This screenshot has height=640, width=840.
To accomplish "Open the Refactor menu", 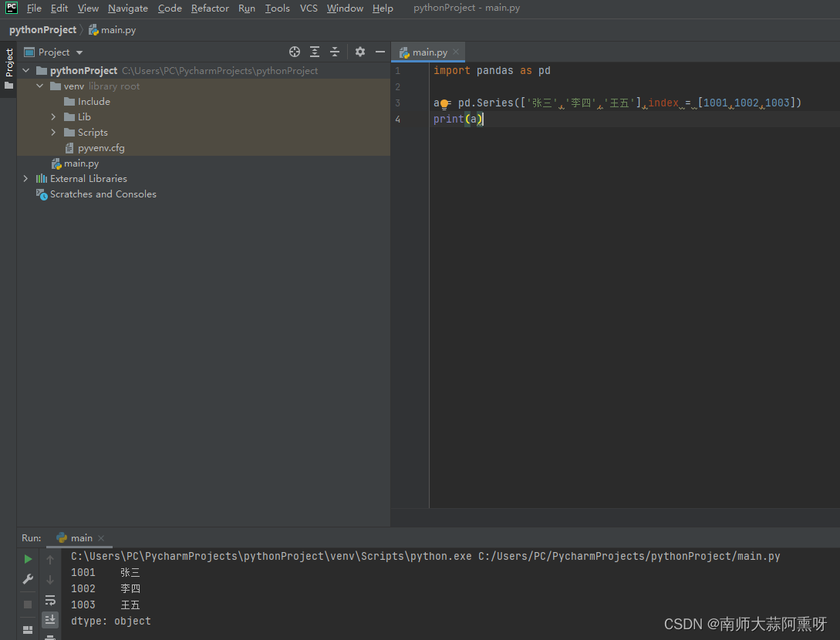I will [210, 8].
